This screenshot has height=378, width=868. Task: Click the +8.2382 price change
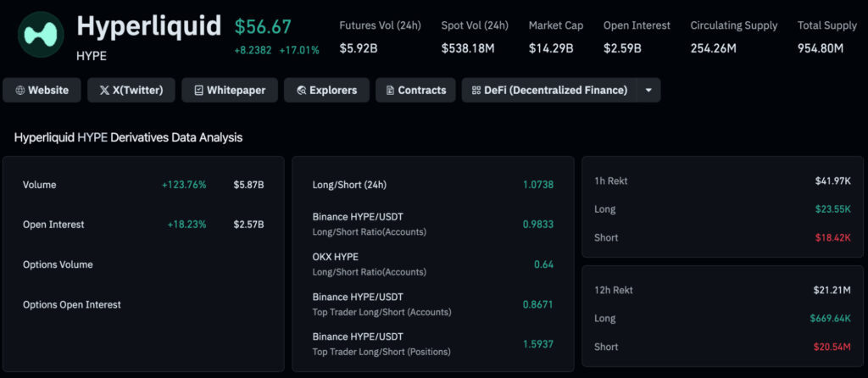[253, 50]
